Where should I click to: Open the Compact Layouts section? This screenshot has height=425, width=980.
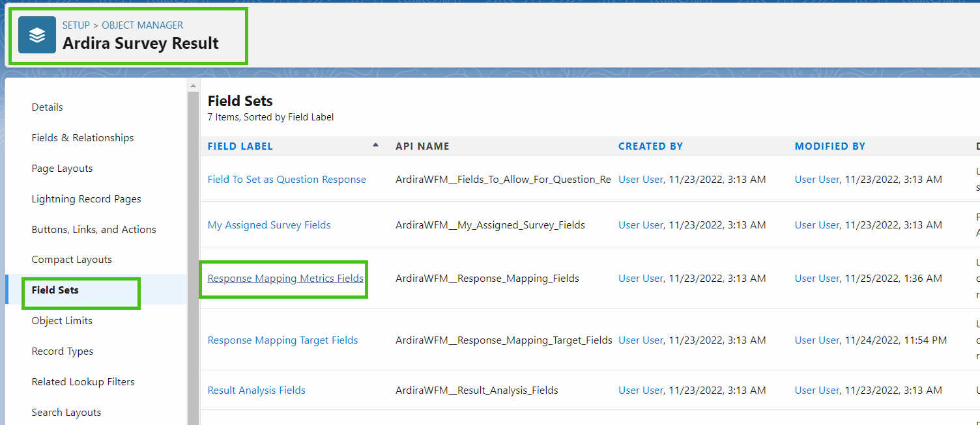(x=72, y=259)
